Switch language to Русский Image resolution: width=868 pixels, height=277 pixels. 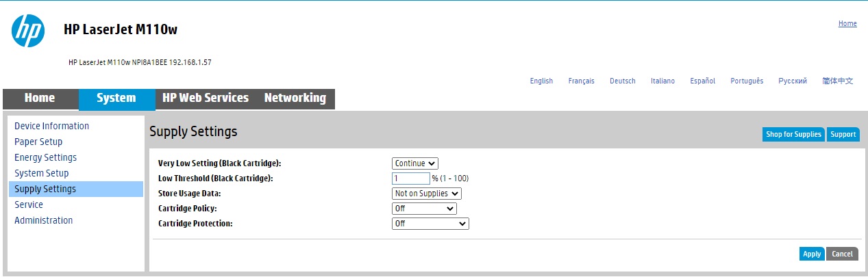[793, 81]
